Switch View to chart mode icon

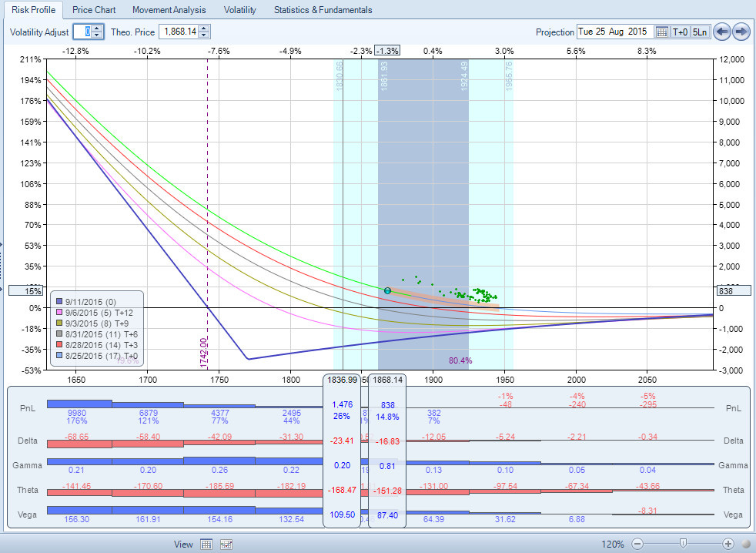click(x=226, y=545)
